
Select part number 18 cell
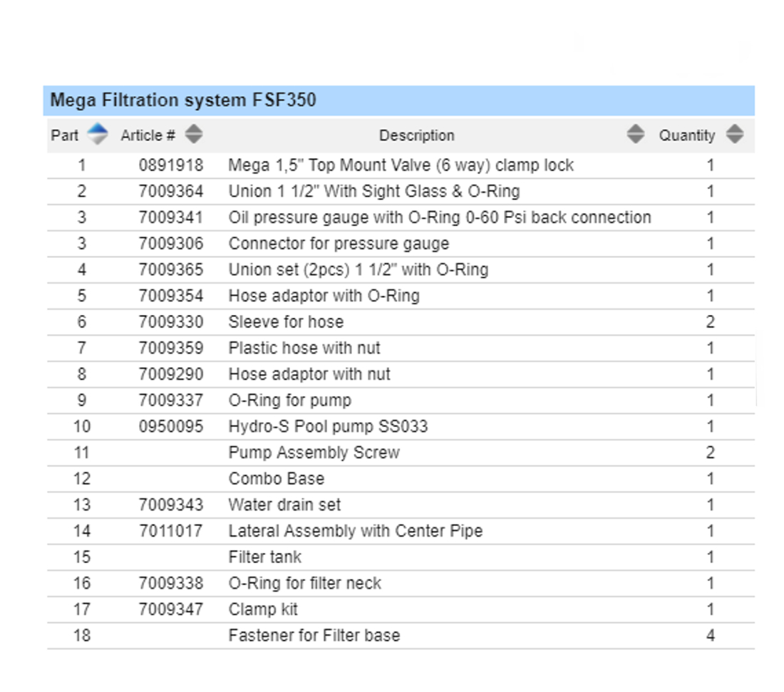pyautogui.click(x=82, y=636)
